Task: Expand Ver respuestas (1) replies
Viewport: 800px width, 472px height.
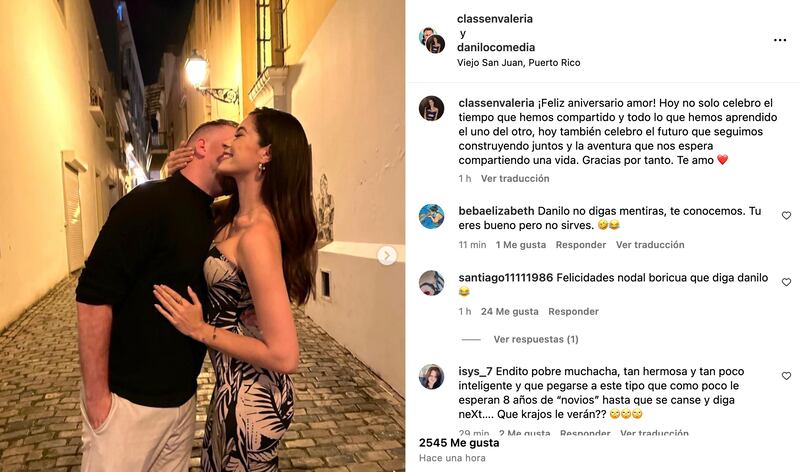Action: click(536, 339)
